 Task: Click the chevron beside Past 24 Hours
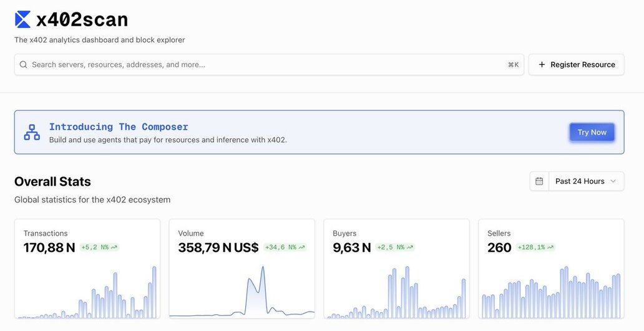click(x=613, y=181)
